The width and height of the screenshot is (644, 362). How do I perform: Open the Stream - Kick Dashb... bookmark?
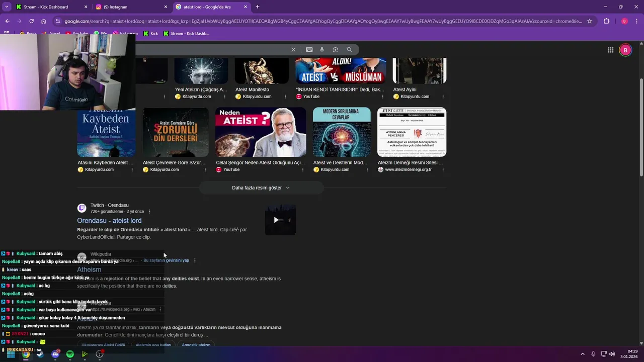[186, 34]
